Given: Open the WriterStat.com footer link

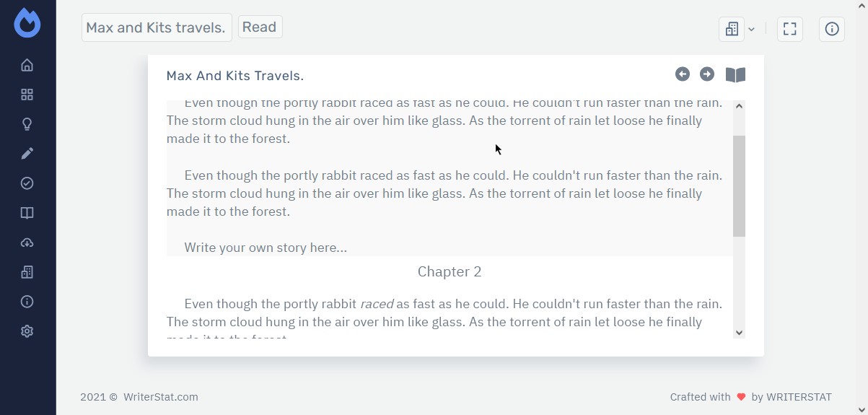Looking at the screenshot, I should tap(160, 397).
